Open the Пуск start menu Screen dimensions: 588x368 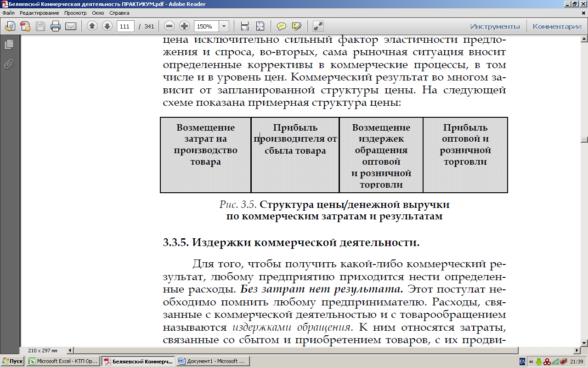tap(12, 361)
